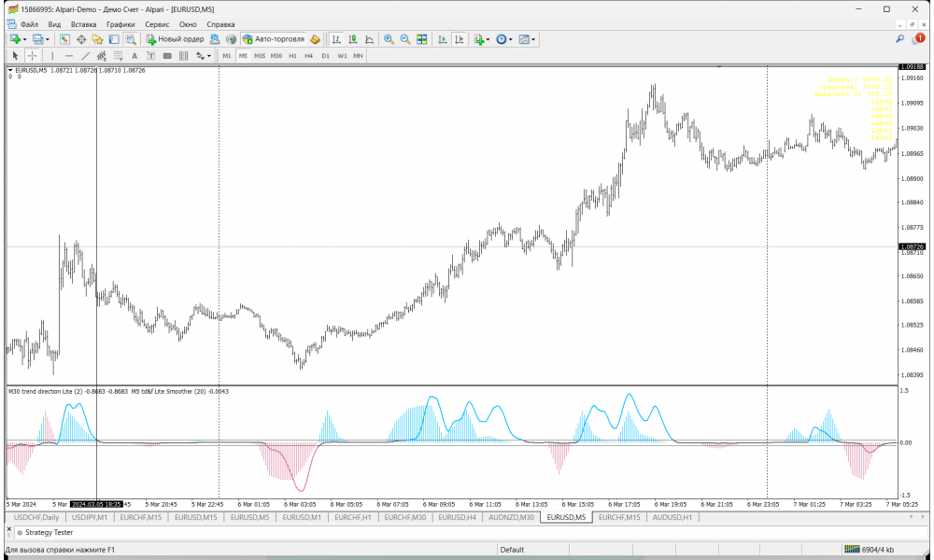Open the Strategy Tester panel
Image resolution: width=934 pixels, height=560 pixels.
coord(49,532)
